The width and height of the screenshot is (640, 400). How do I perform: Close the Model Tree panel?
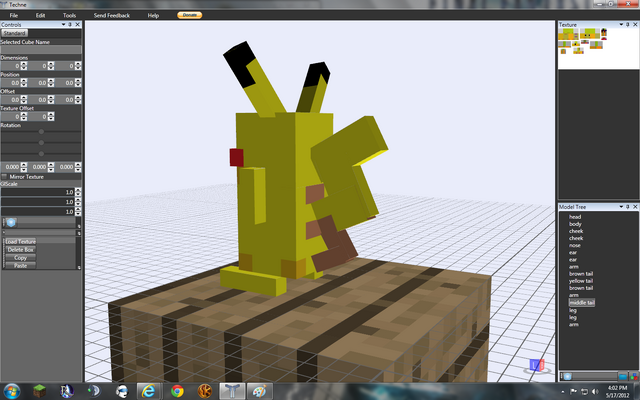tap(635, 207)
